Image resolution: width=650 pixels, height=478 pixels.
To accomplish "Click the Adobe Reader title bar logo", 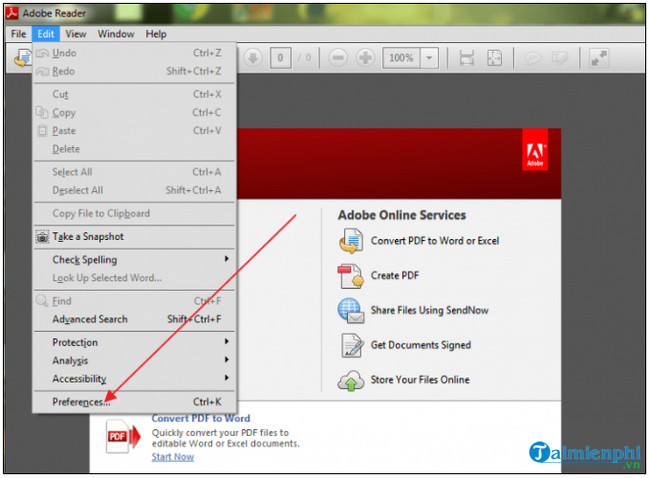I will (x=12, y=13).
